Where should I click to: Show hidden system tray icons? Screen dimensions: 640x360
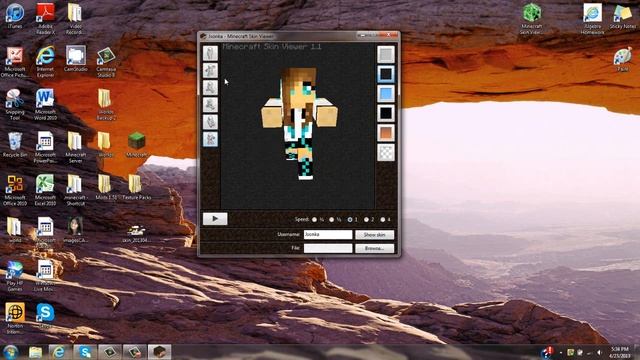[x=561, y=352]
